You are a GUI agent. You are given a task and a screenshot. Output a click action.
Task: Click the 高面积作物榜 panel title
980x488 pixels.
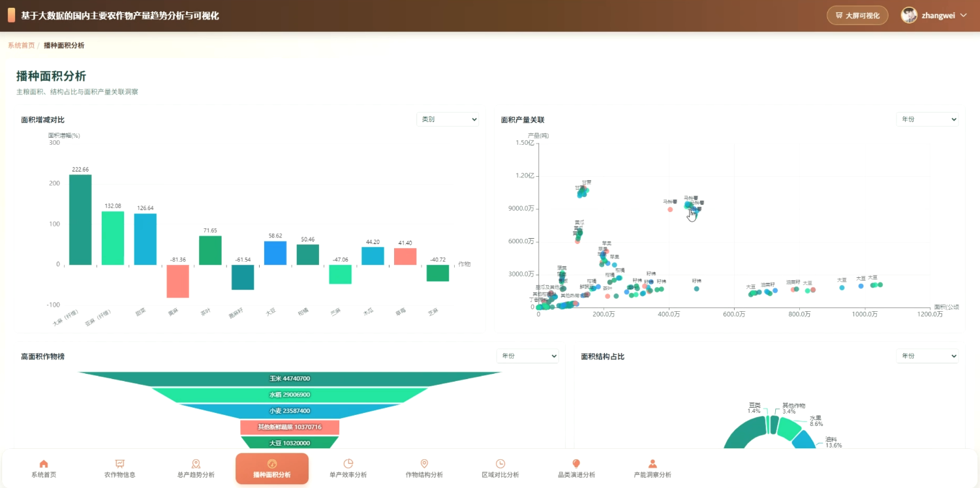click(42, 356)
